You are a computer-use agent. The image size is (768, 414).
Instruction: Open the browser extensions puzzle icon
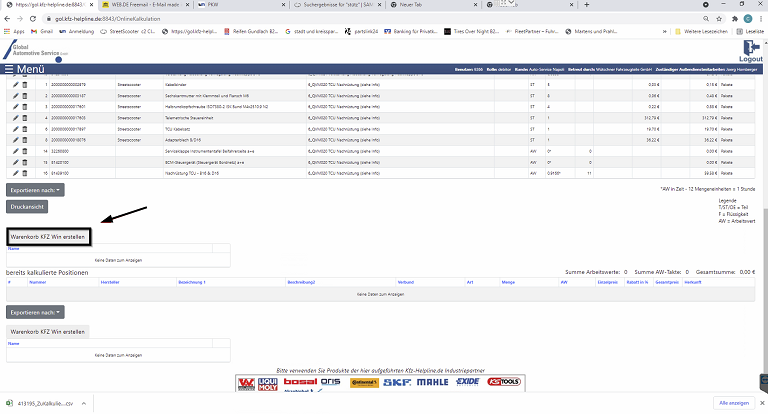pyautogui.click(x=735, y=19)
